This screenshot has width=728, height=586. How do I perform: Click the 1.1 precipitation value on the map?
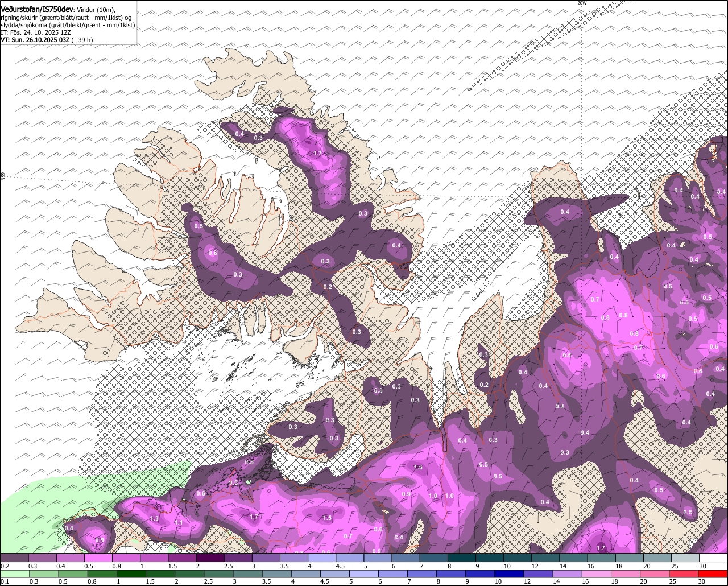tap(178, 522)
